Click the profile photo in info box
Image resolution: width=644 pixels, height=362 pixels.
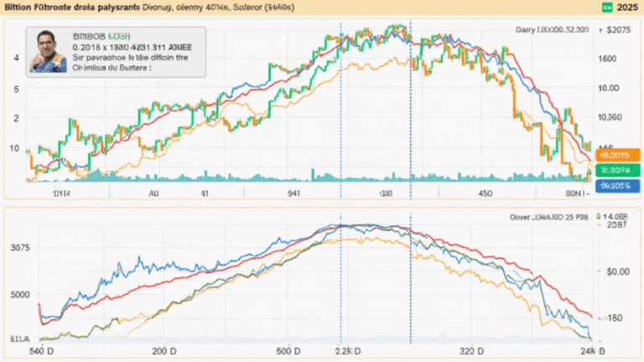pyautogui.click(x=48, y=52)
